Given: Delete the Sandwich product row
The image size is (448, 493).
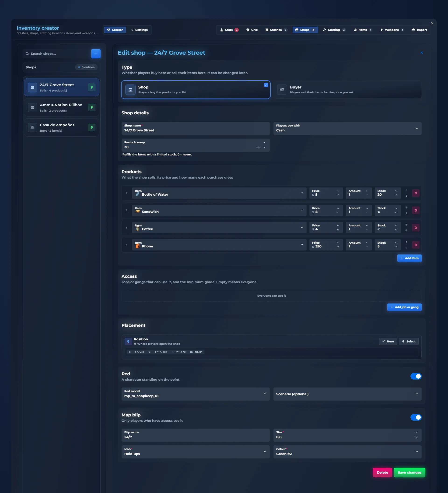Looking at the screenshot, I should click(x=416, y=210).
